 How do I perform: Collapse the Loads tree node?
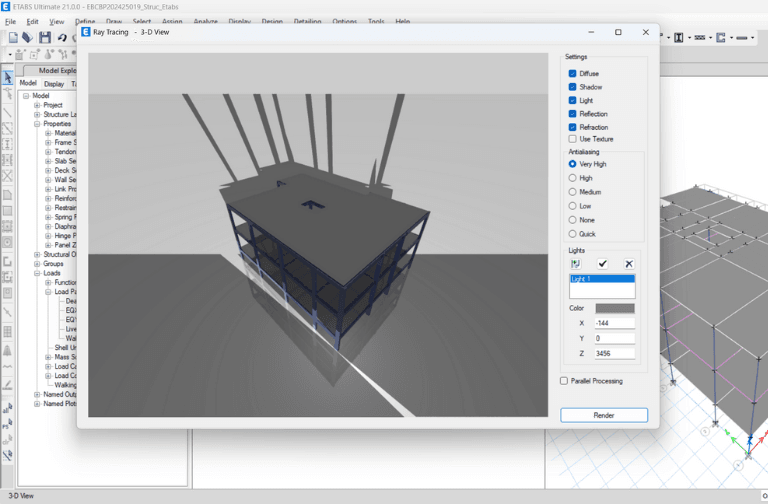click(x=37, y=273)
